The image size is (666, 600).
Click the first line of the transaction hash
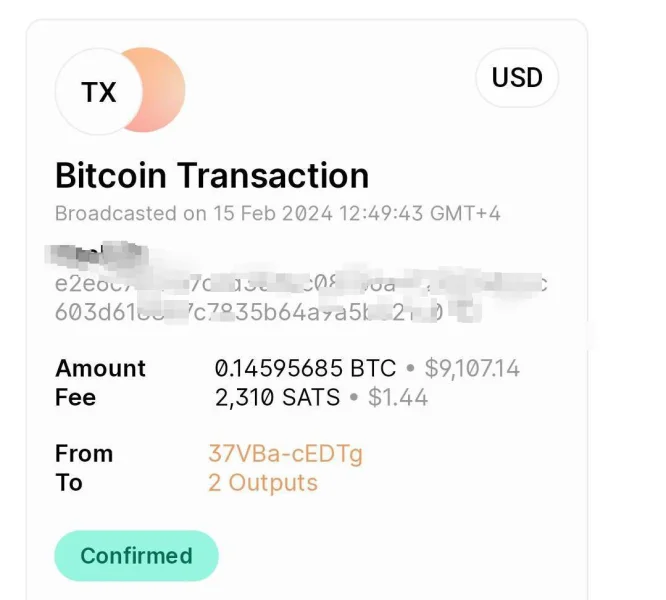[x=300, y=283]
